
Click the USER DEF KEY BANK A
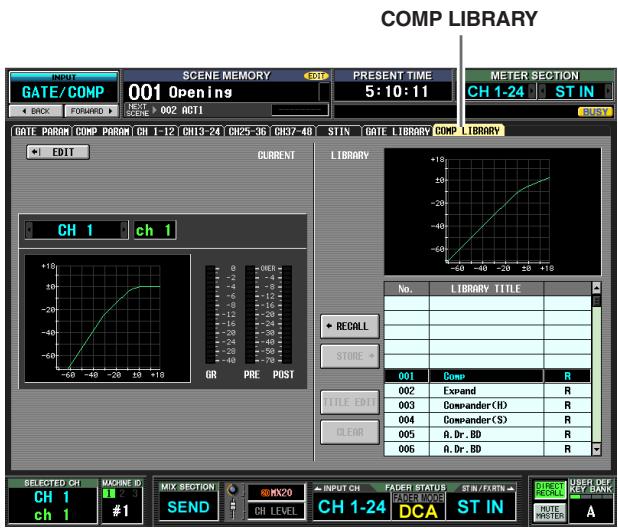click(x=591, y=512)
